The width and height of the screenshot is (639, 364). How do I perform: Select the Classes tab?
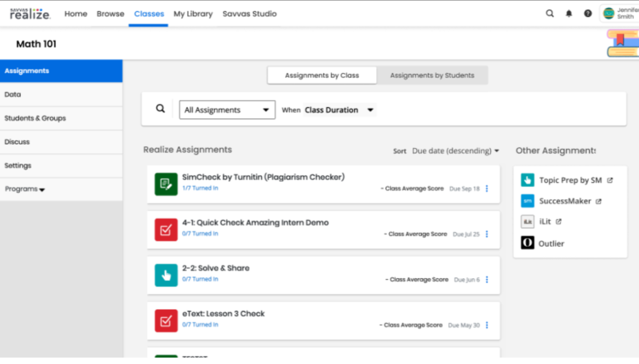[x=149, y=14]
